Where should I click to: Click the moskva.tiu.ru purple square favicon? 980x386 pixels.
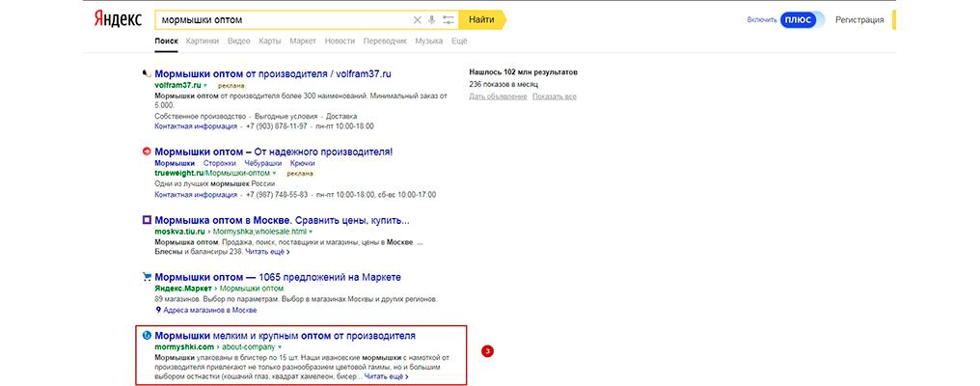(147, 220)
